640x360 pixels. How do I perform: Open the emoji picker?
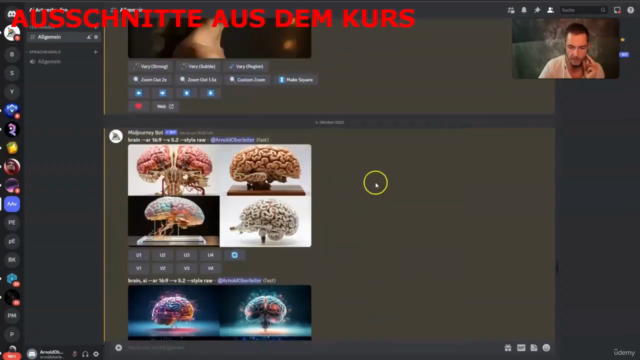pos(546,348)
